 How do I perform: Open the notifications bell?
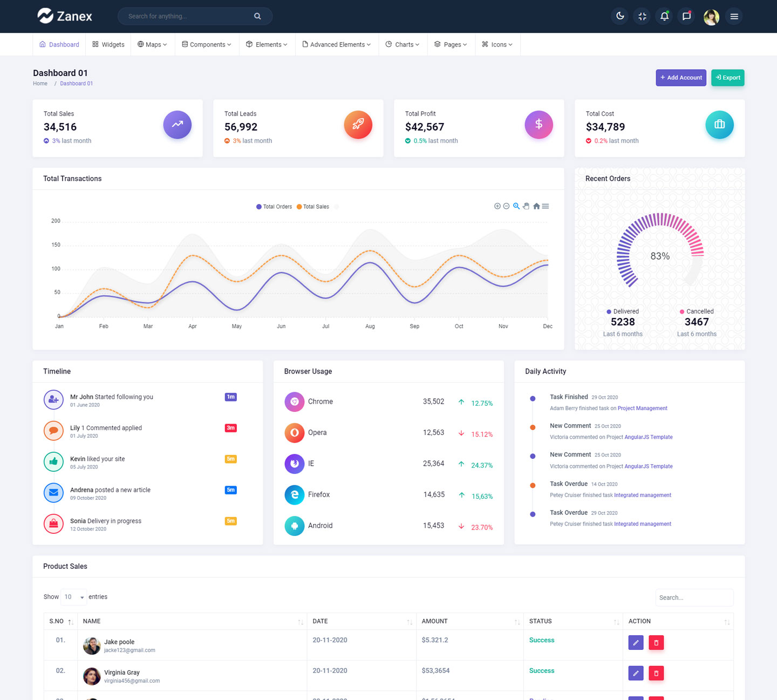pyautogui.click(x=664, y=16)
